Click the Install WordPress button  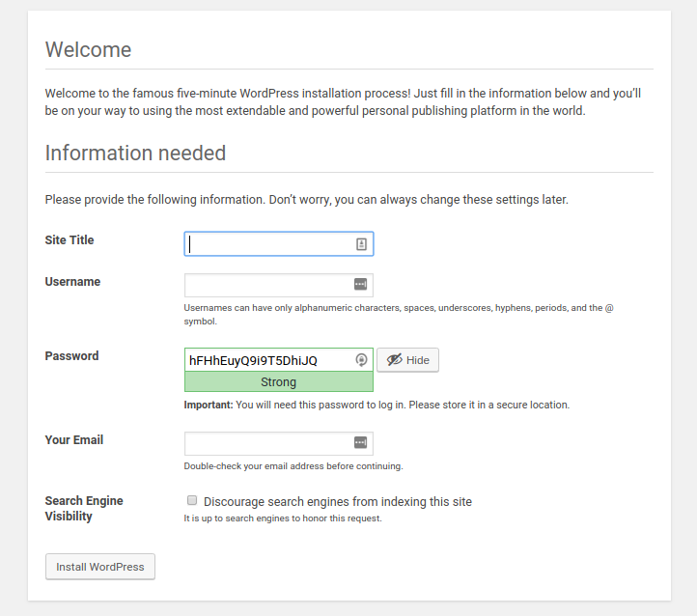100,567
